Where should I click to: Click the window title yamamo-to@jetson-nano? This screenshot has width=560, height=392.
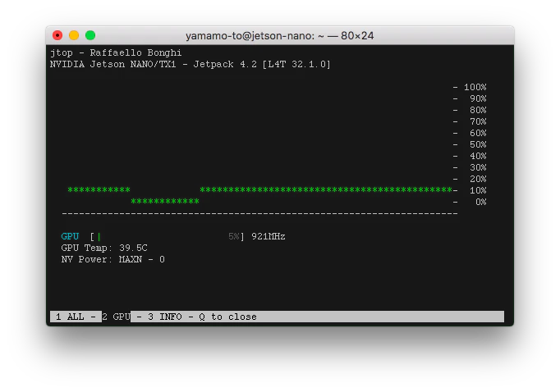tap(280, 35)
